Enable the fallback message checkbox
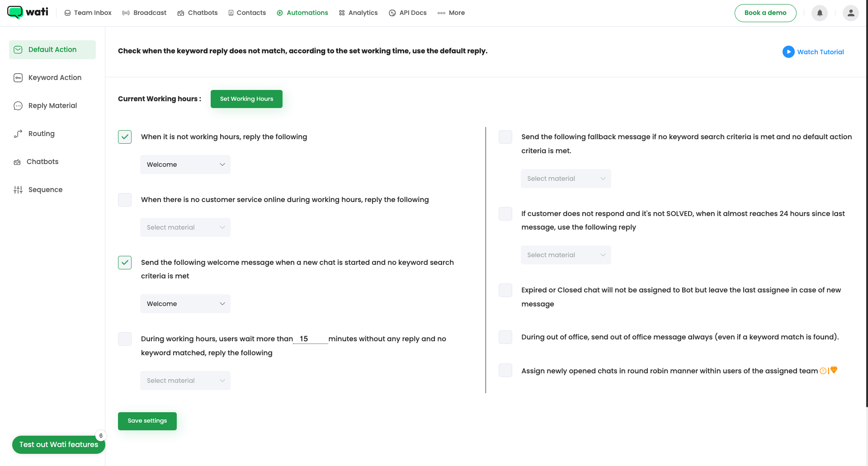 [505, 137]
